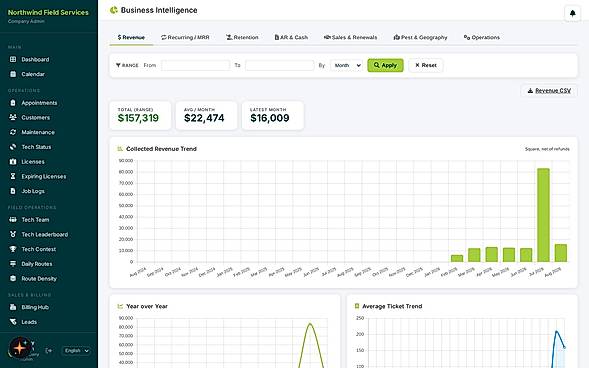Click the logout arrow icon
The height and width of the screenshot is (368, 589).
coord(48,350)
